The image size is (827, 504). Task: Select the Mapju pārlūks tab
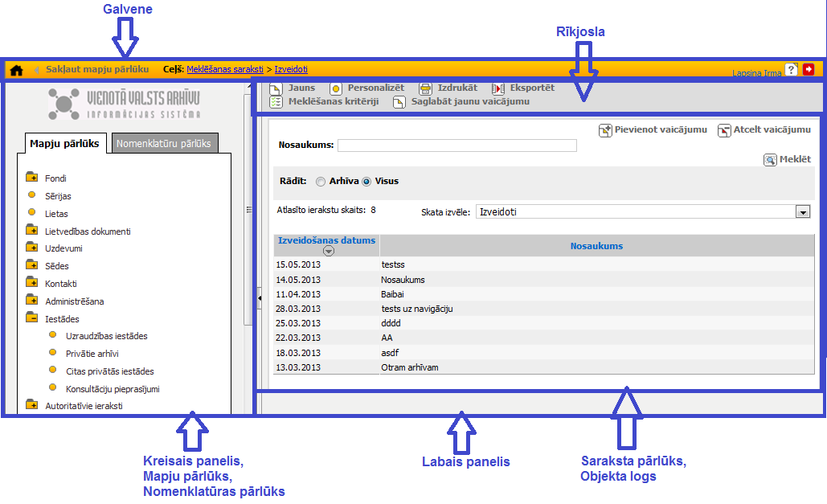[65, 144]
